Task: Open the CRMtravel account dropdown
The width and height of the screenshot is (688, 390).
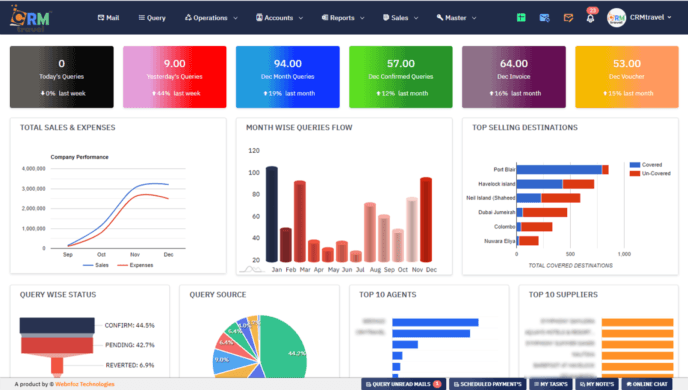Action: 651,18
